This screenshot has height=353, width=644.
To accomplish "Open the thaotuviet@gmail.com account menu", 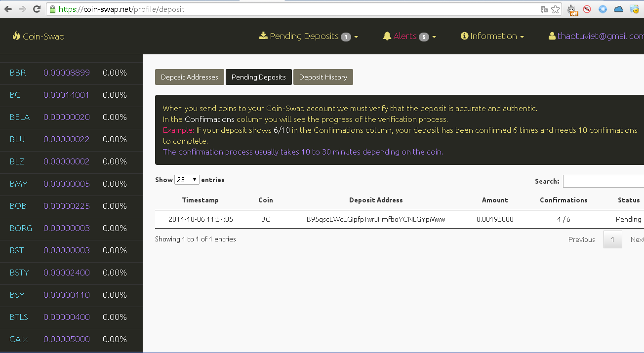I will point(596,36).
